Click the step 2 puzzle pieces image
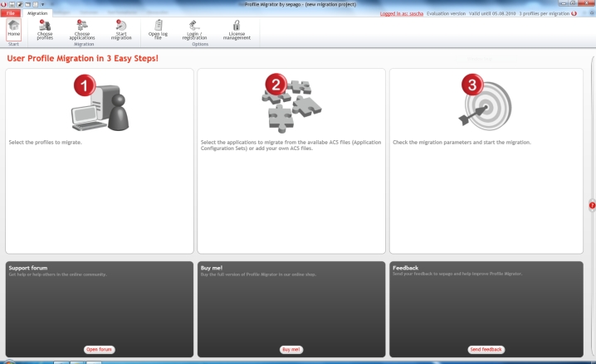 (291, 104)
